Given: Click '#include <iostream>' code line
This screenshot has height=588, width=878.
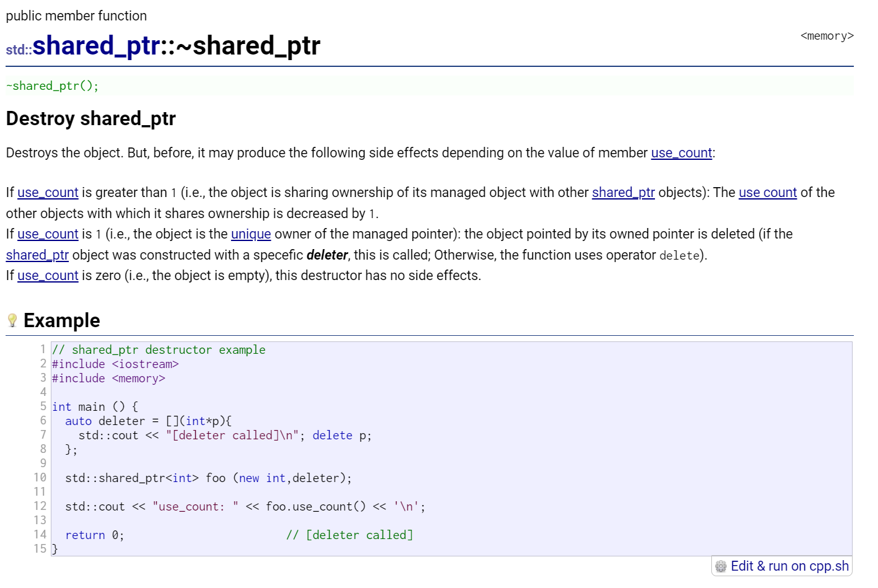Looking at the screenshot, I should (115, 364).
